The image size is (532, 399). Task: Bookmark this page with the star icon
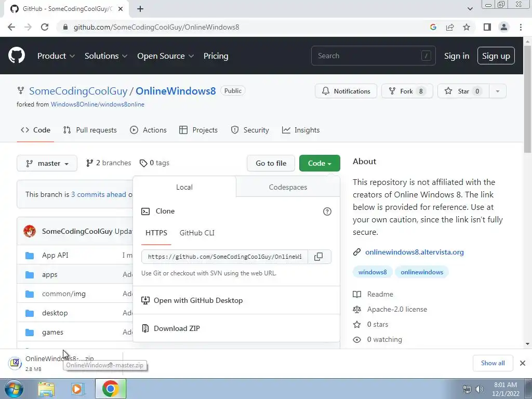(x=467, y=27)
